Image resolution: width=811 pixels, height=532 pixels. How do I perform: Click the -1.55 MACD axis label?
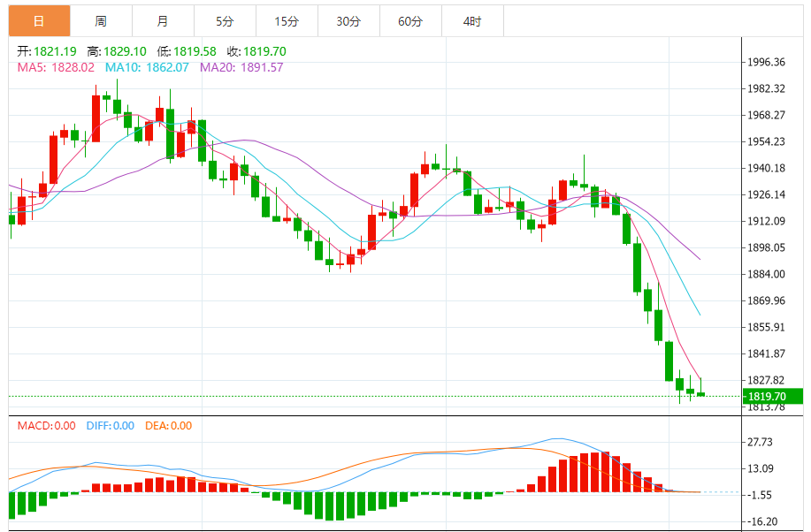[x=761, y=495]
